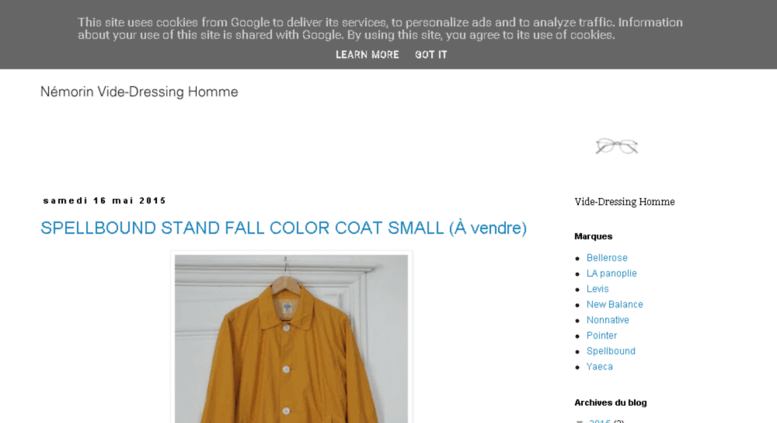
Task: Select the Nonnative brand link
Action: pos(608,320)
